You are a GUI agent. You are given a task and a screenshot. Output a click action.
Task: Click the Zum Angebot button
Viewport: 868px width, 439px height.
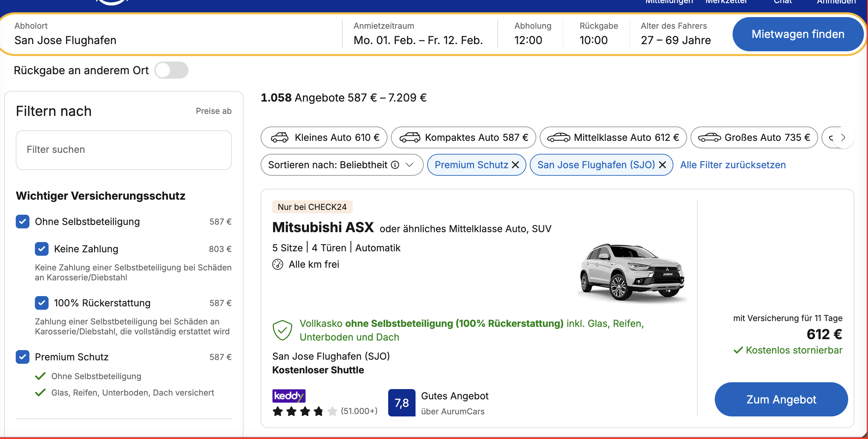point(781,399)
